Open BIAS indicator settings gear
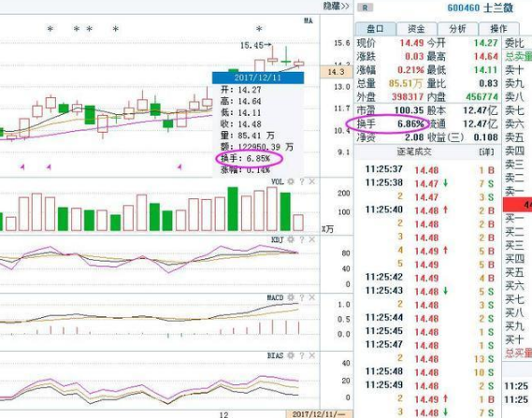This screenshot has height=418, width=532. pyautogui.click(x=291, y=355)
